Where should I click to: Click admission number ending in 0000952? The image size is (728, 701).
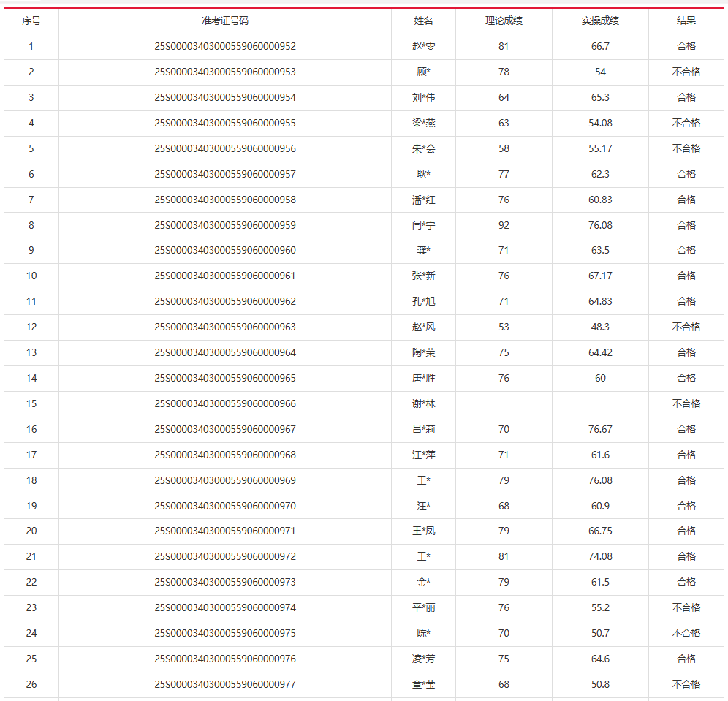pos(225,46)
